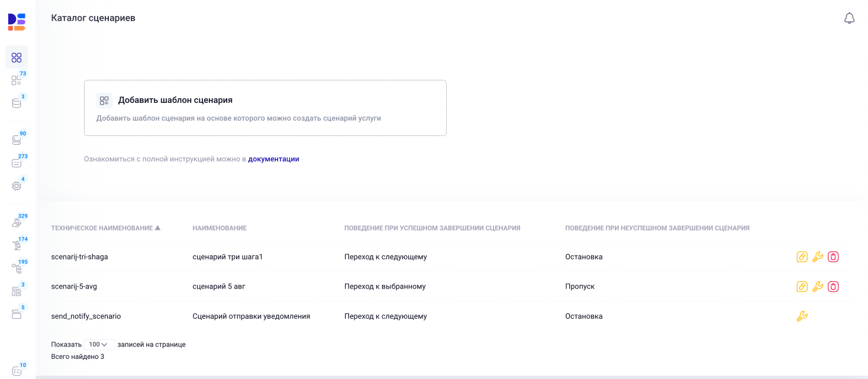Image resolution: width=868 pixels, height=379 pixels.
Task: Toggle sort on "Техническое наименование" column header
Action: point(107,228)
